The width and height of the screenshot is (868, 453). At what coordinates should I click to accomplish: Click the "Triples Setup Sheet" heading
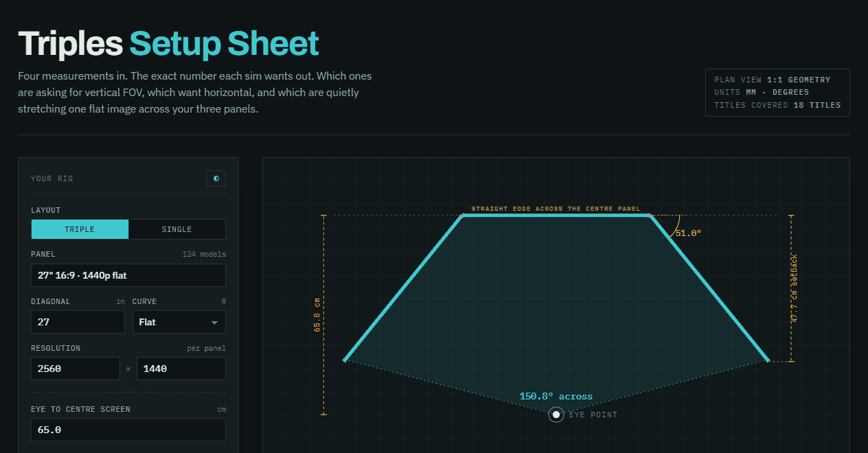(x=169, y=43)
